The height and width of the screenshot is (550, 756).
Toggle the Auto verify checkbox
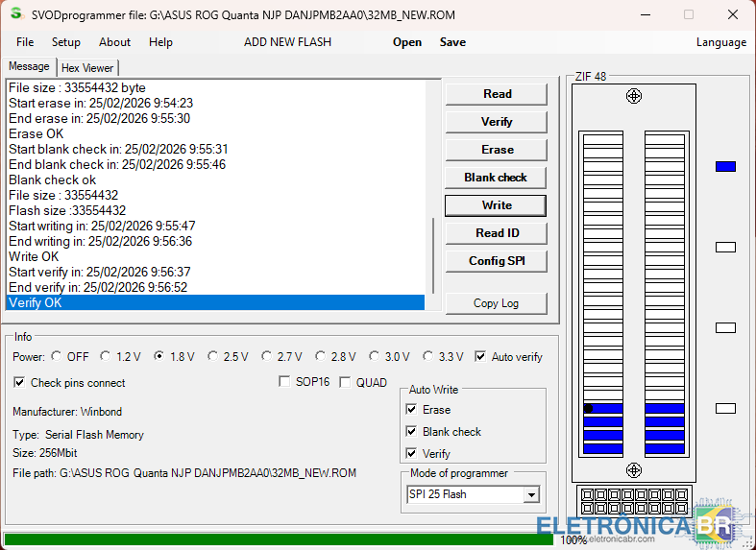tap(481, 357)
